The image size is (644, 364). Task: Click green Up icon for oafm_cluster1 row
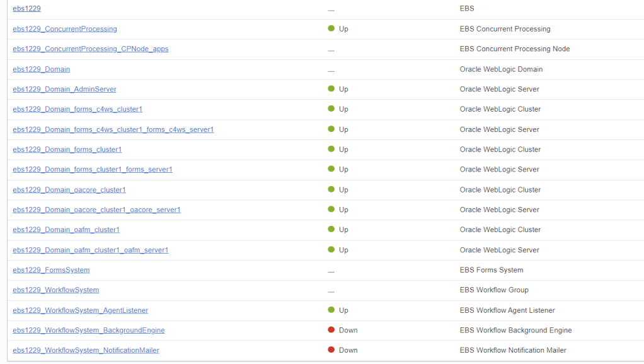click(x=331, y=230)
